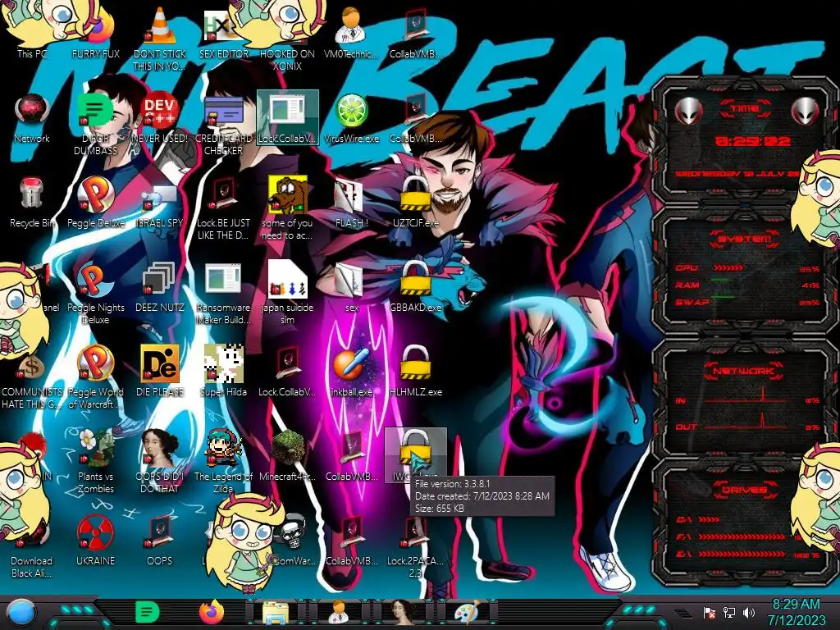Screen dimensions: 840x630
Task: Open the 'some of you need to ac...' dog icon
Action: (287, 209)
